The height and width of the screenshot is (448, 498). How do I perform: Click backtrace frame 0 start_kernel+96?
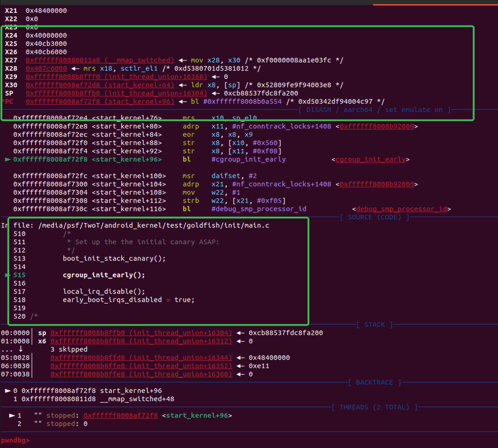88,391
